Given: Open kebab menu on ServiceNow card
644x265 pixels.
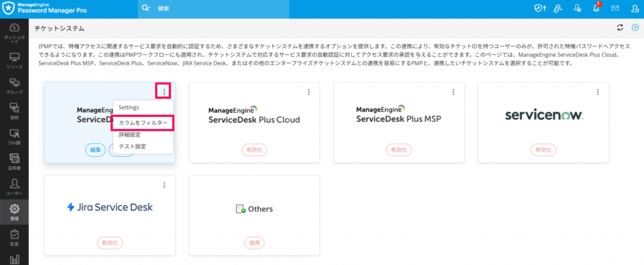Looking at the screenshot, I should (598, 92).
